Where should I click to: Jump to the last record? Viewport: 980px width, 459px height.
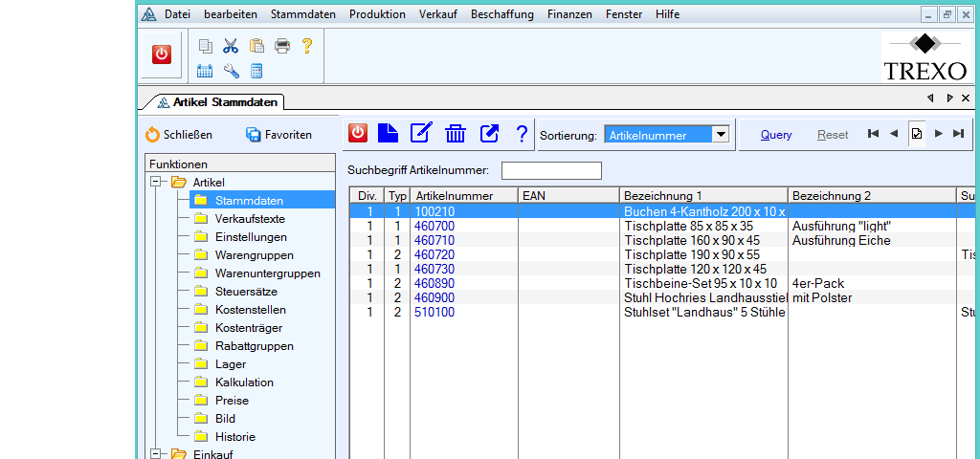coord(959,134)
